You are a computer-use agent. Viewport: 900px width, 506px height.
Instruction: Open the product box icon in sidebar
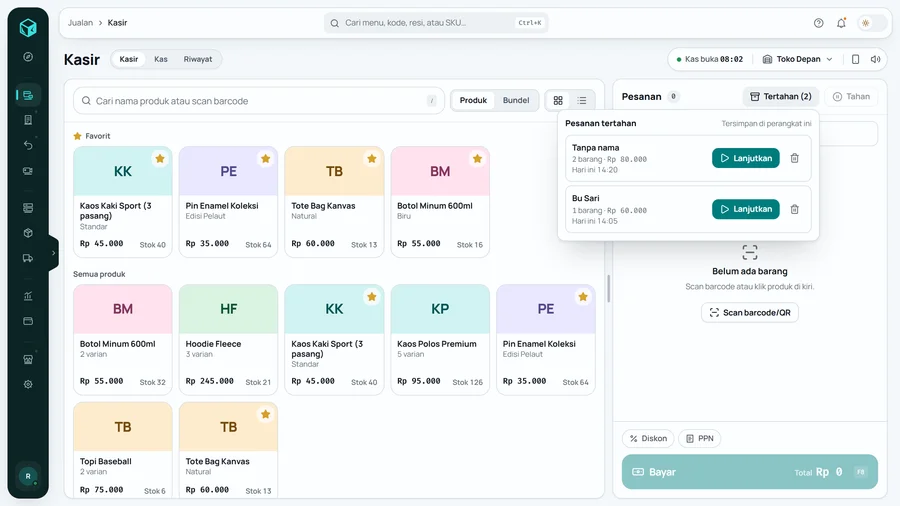tap(28, 233)
